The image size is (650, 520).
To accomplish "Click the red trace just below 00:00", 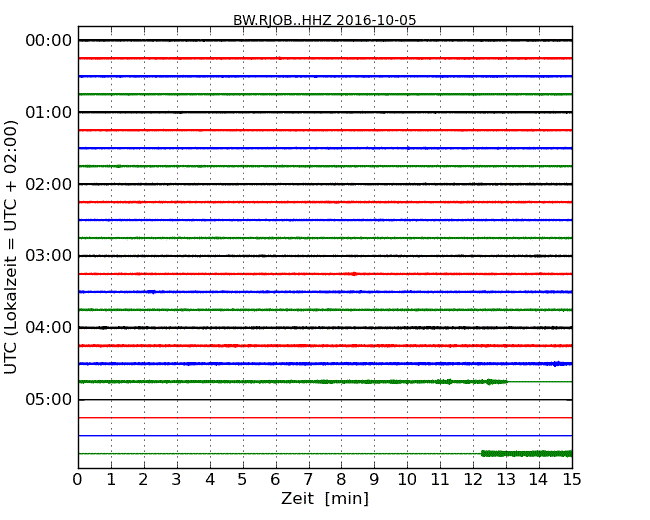I will pyautogui.click(x=325, y=58).
